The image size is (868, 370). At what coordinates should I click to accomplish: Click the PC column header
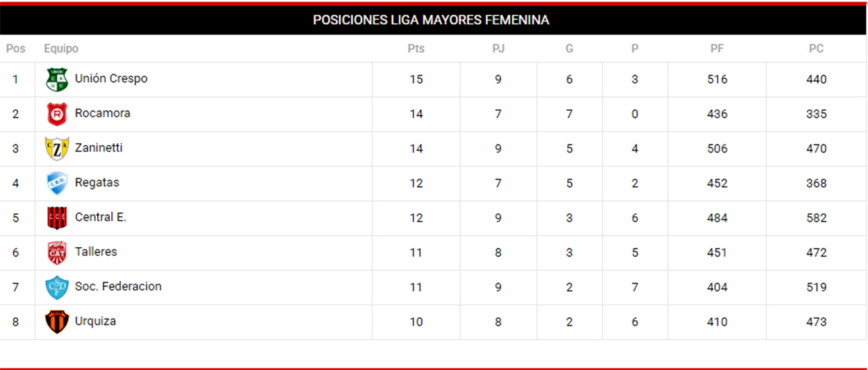coord(816,49)
